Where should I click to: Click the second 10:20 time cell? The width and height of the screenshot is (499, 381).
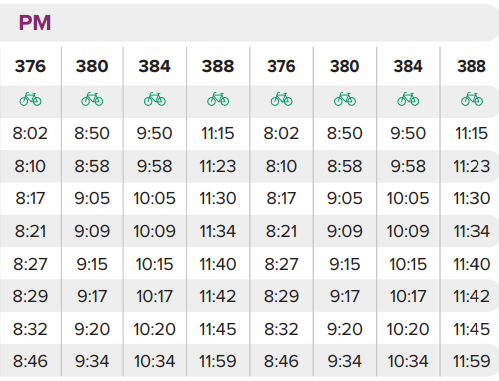tap(408, 329)
